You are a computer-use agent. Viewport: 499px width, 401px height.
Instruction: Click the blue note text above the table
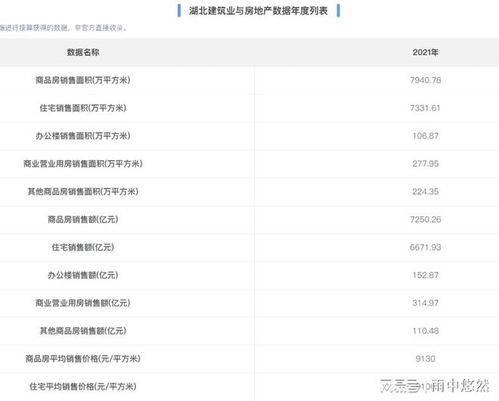[63, 28]
